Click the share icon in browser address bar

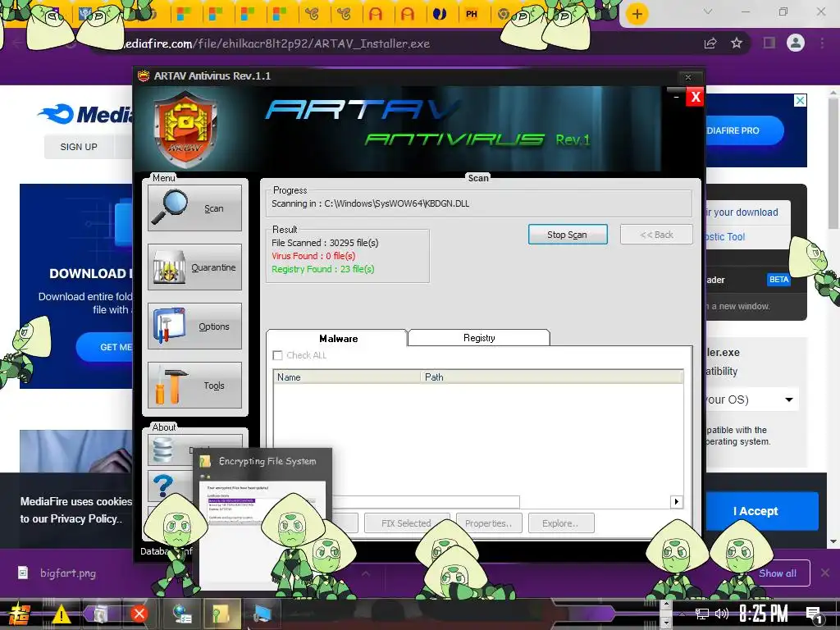pos(710,43)
